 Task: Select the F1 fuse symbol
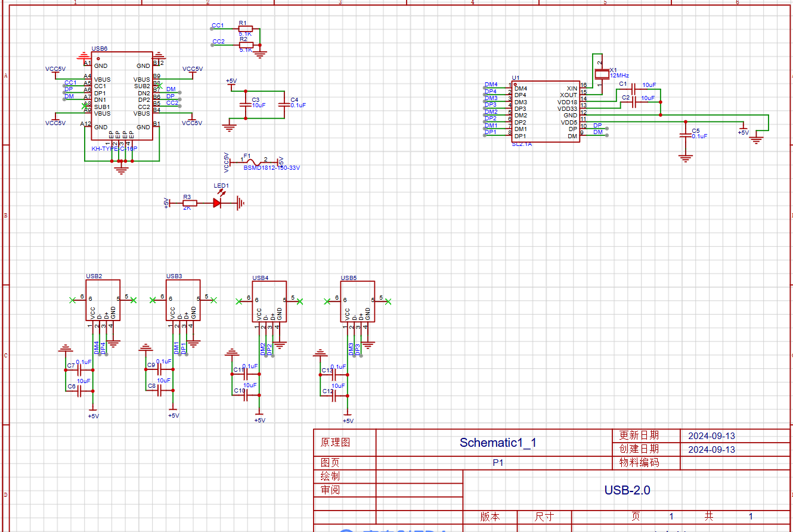click(x=253, y=161)
